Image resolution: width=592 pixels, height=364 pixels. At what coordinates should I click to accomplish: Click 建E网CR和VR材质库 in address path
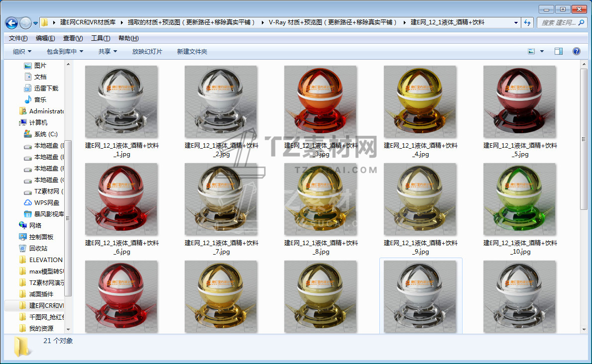(88, 22)
